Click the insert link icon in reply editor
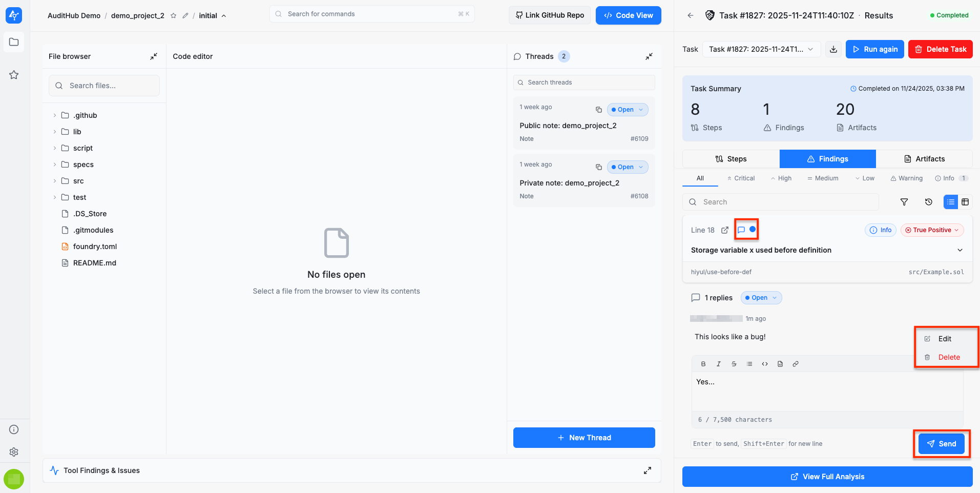Screen dimensions: 980x493 coord(796,364)
